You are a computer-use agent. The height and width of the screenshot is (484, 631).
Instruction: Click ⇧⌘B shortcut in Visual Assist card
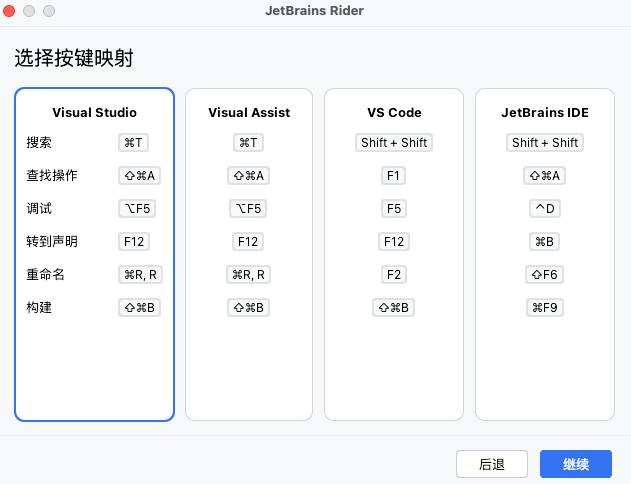(248, 307)
